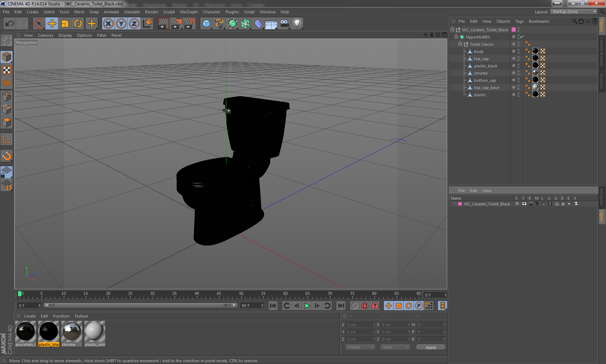Image resolution: width=606 pixels, height=364 pixels.
Task: Switch to Edges mode
Action: tap(7, 110)
